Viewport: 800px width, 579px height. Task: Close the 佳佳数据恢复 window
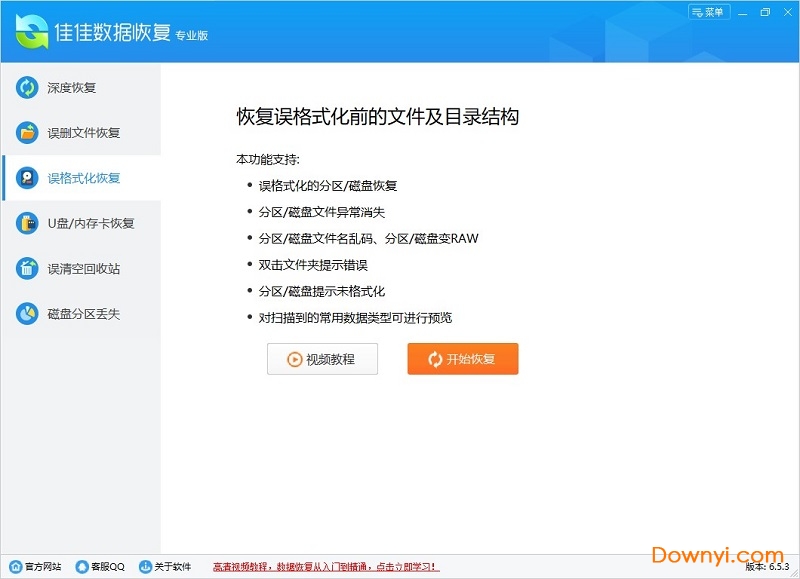(x=786, y=12)
